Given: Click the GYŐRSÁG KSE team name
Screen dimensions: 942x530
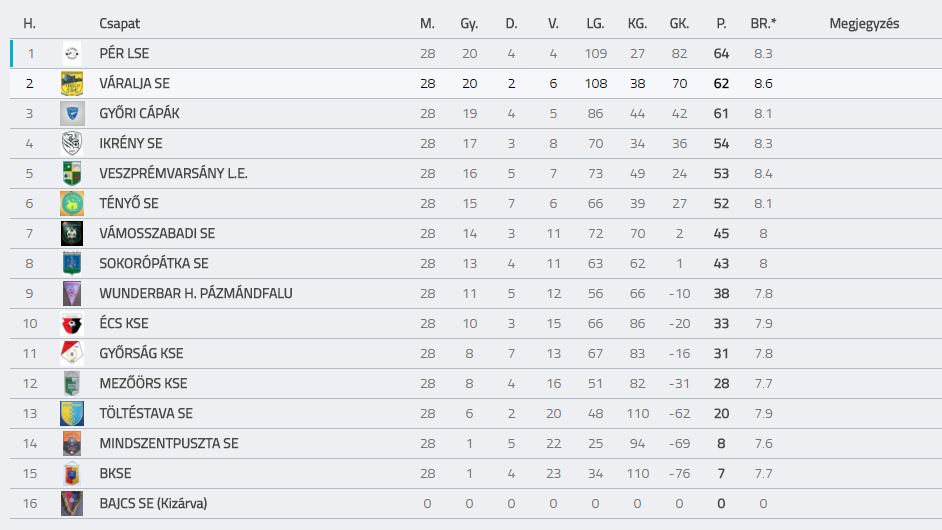Looking at the screenshot, I should coord(141,353).
